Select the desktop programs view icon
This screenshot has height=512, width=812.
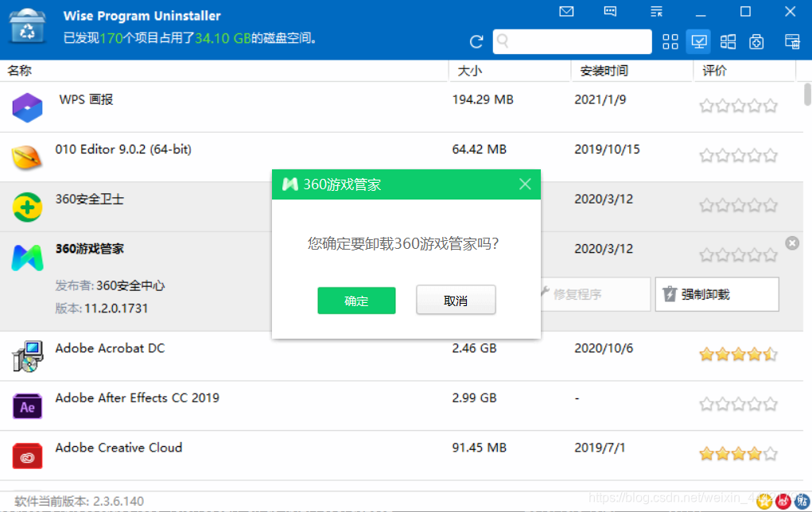coord(698,41)
